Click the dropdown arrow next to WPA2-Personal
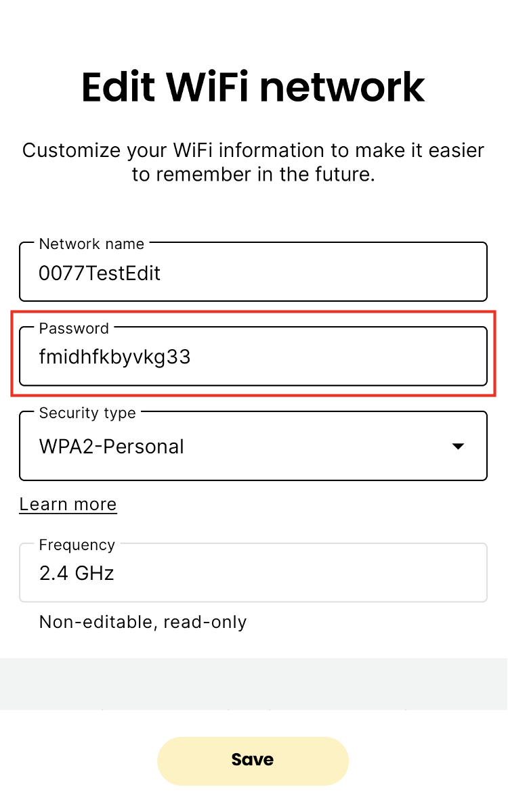This screenshot has width=508, height=812. (459, 446)
